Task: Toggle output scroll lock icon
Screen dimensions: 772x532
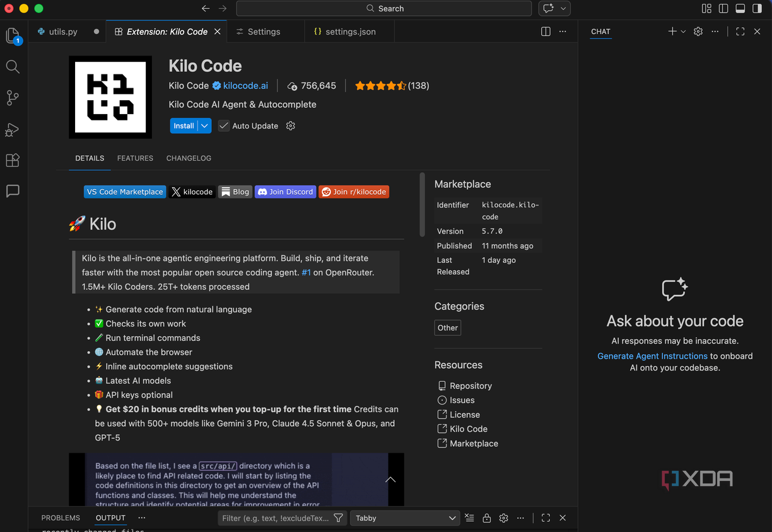Action: pos(486,518)
